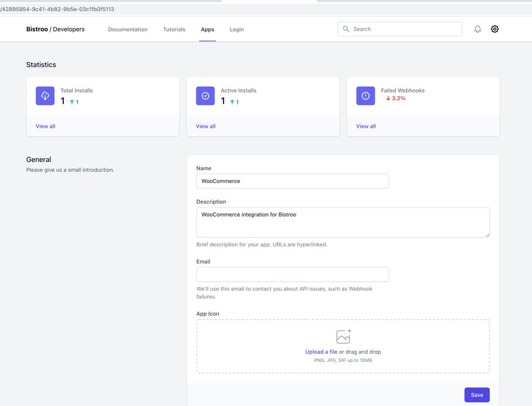View all Total Installs
Image resolution: width=532 pixels, height=406 pixels.
coord(46,126)
